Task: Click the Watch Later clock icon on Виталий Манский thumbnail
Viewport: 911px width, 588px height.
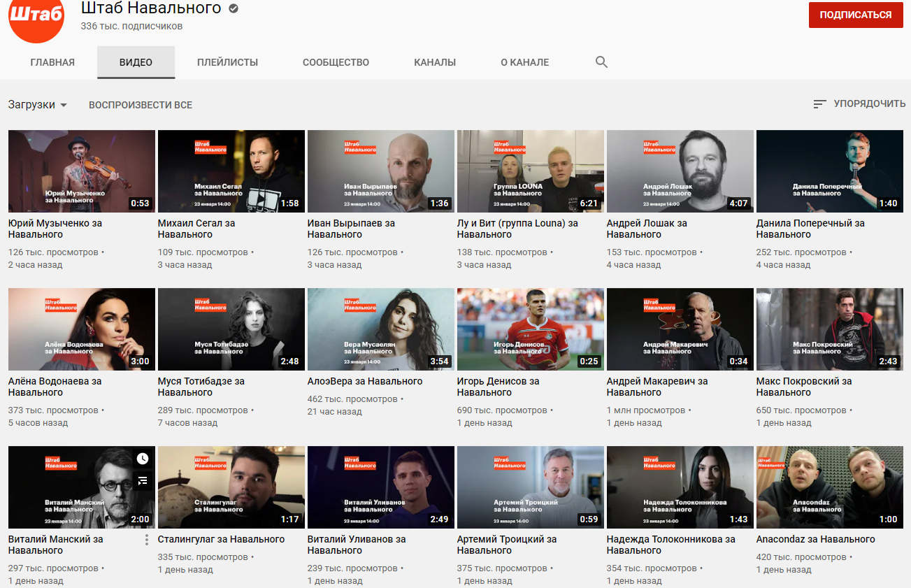Action: pyautogui.click(x=143, y=459)
